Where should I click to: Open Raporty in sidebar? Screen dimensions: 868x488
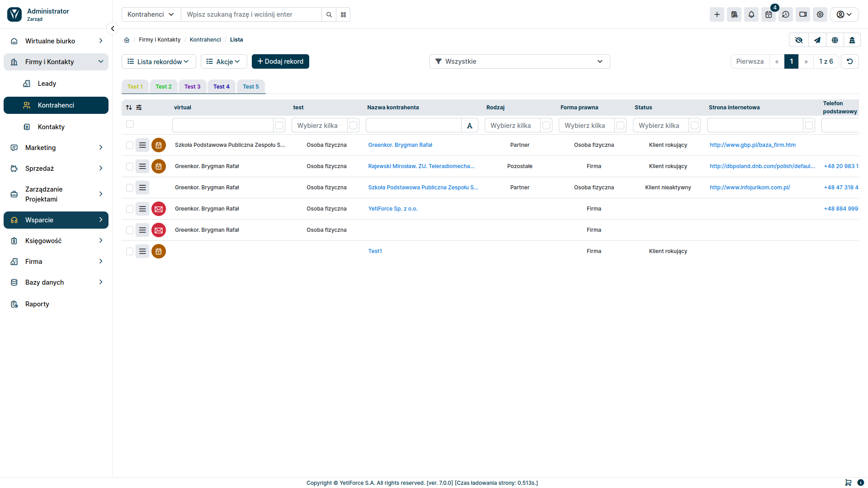tap(56, 304)
